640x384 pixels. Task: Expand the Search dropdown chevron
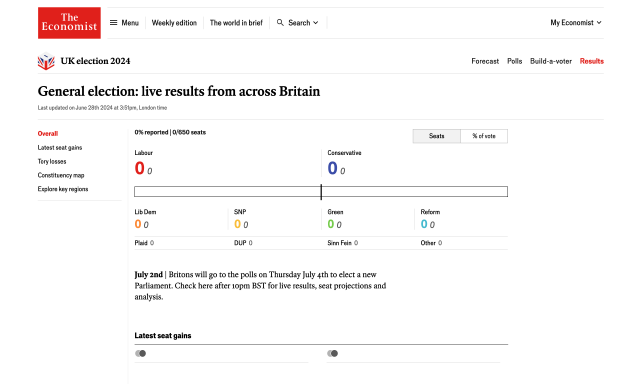(316, 23)
